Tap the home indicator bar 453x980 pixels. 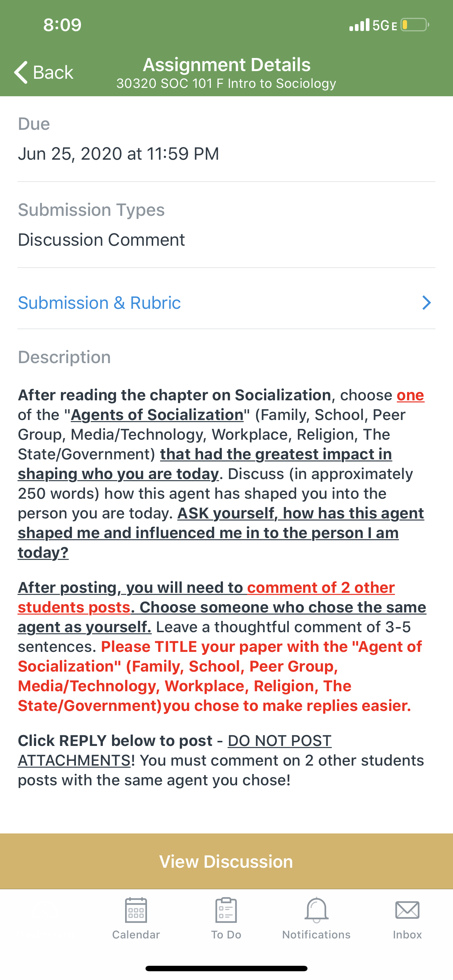click(226, 968)
